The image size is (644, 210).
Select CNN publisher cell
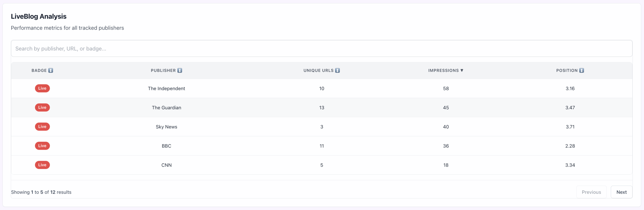(x=167, y=165)
